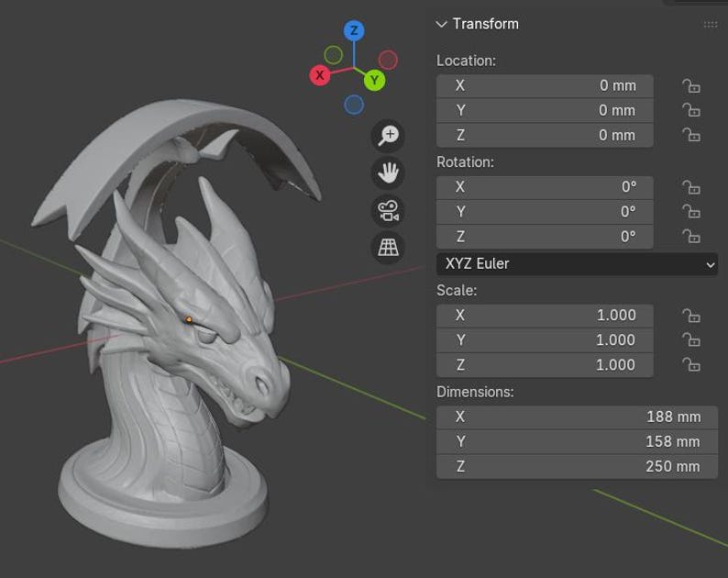This screenshot has width=728, height=578.
Task: Click the "Rotation:" label
Action: point(465,162)
